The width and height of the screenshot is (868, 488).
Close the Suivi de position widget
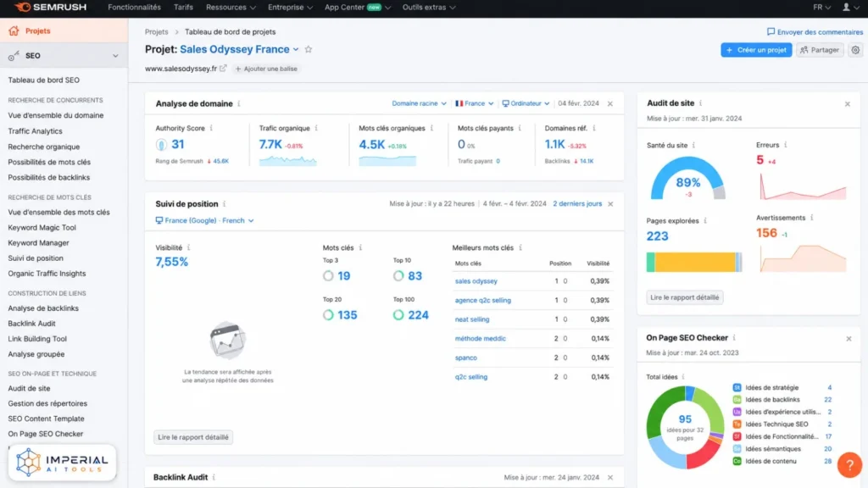point(610,203)
